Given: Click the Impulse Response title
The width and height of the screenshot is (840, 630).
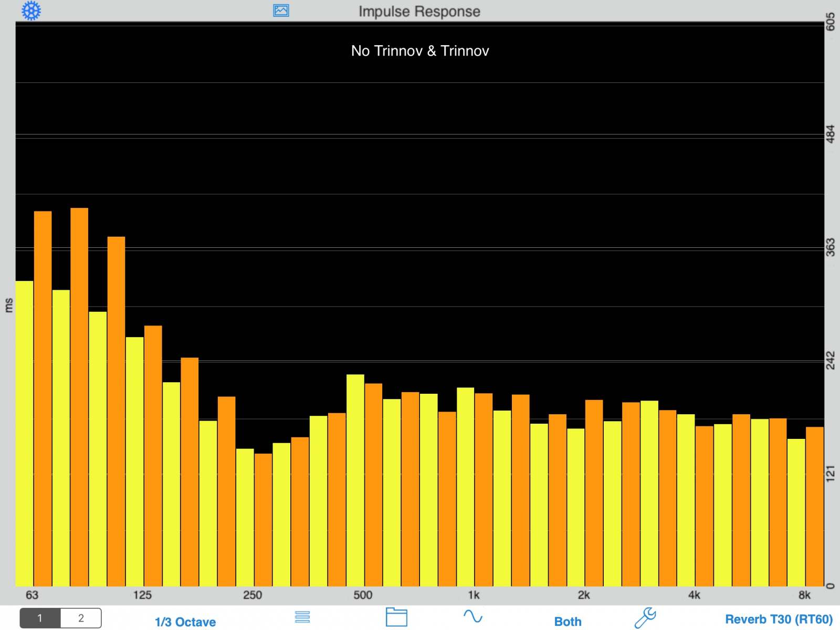Looking at the screenshot, I should click(x=419, y=12).
